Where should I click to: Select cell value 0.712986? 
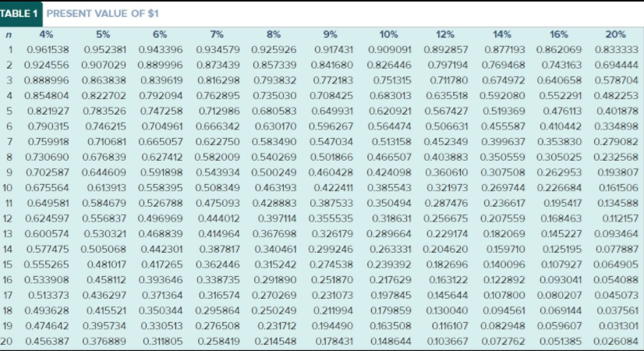219,111
